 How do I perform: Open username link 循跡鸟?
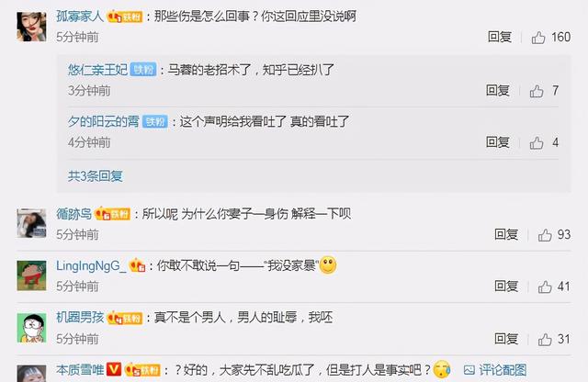pyautogui.click(x=73, y=214)
